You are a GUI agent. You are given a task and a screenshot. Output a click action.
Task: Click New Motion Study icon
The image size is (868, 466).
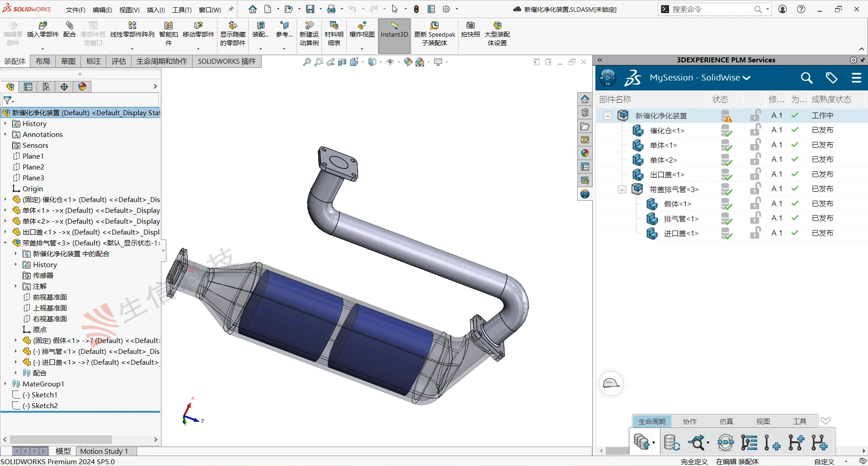click(x=309, y=33)
